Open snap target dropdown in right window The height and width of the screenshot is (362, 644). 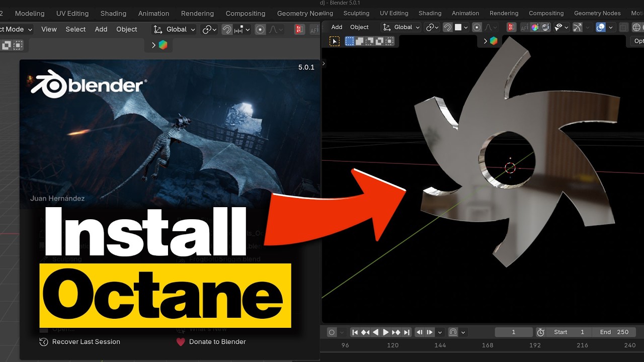[461, 27]
